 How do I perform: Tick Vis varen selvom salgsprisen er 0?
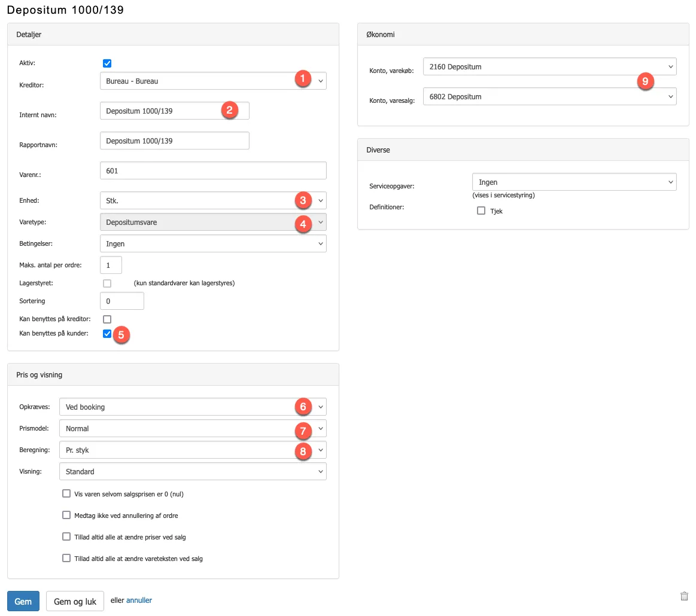tap(66, 494)
